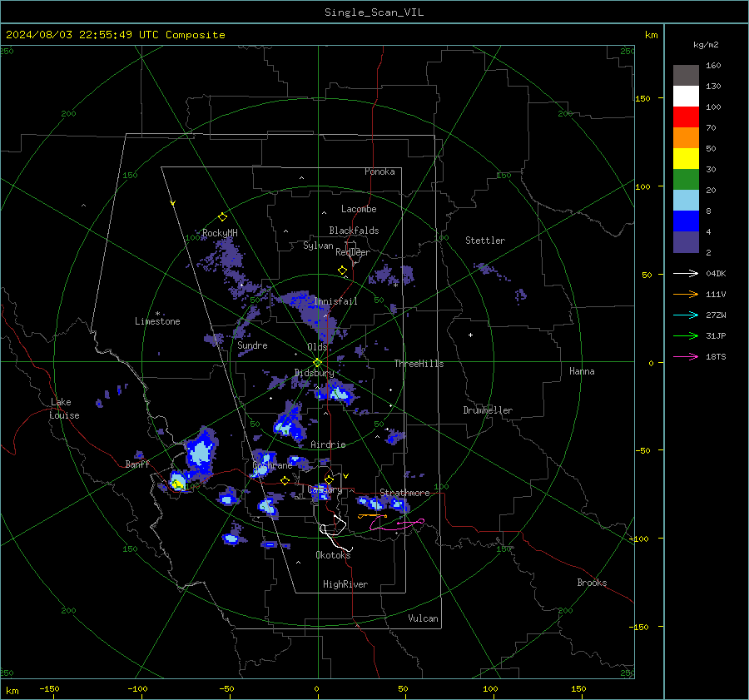749x700 pixels.
Task: Select the yellow diamond west of Calgary
Action: click(285, 481)
